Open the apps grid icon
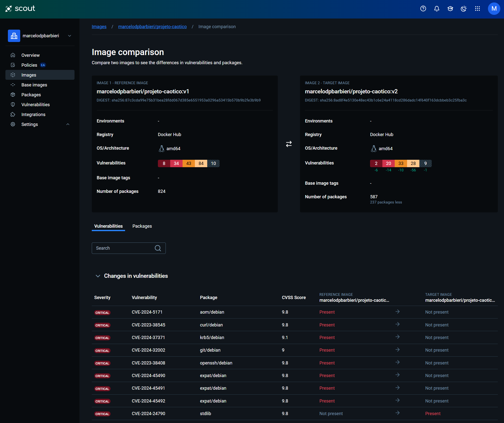 [x=477, y=9]
